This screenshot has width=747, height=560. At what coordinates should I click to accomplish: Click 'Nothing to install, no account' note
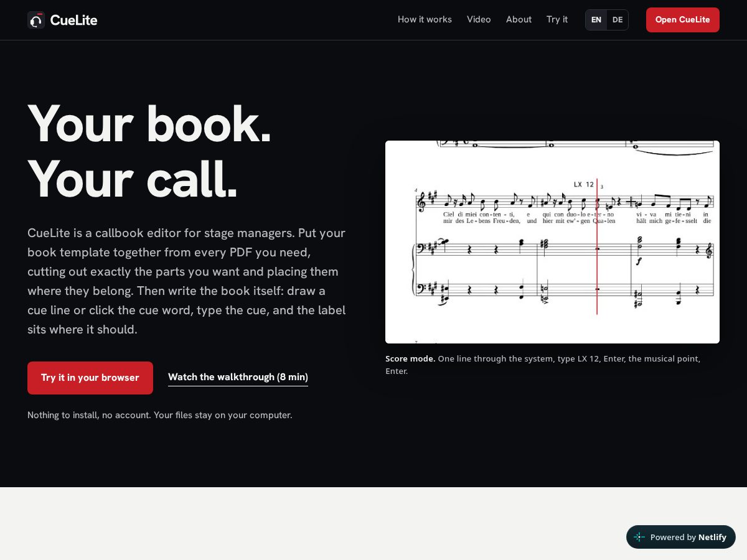tap(159, 415)
